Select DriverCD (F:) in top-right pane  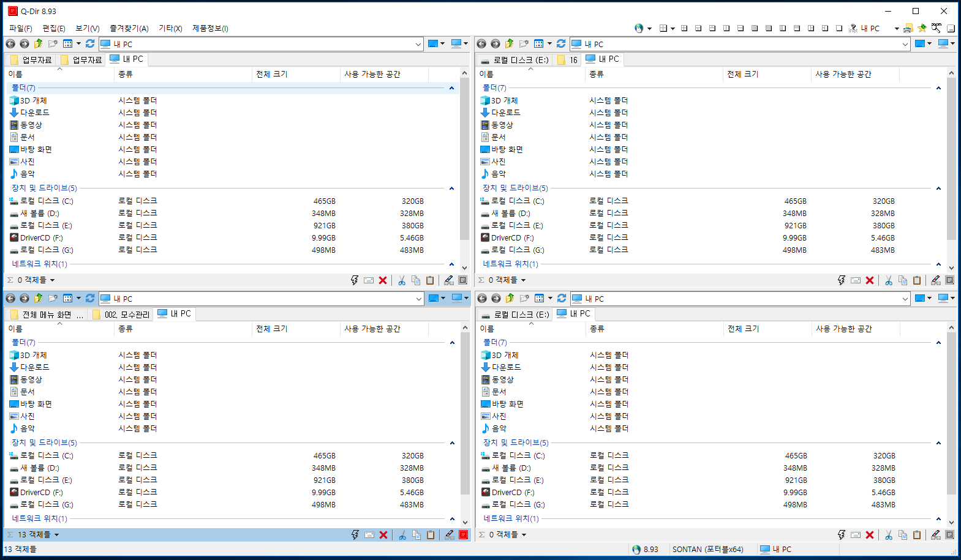(512, 237)
